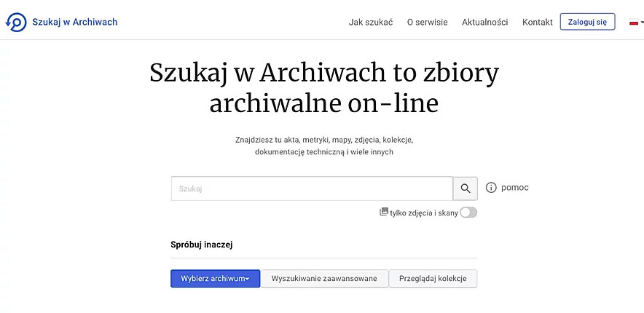Click the Spróbuj inaczej heading
The height and width of the screenshot is (313, 644).
coord(202,245)
